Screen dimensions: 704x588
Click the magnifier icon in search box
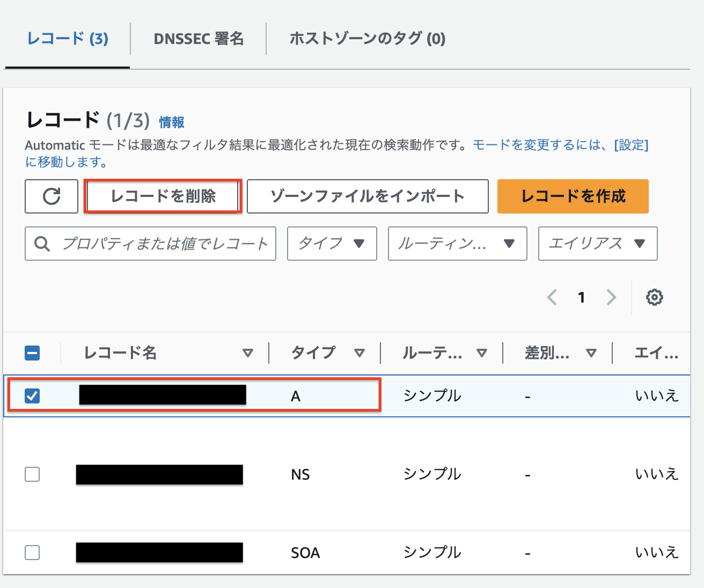[42, 244]
